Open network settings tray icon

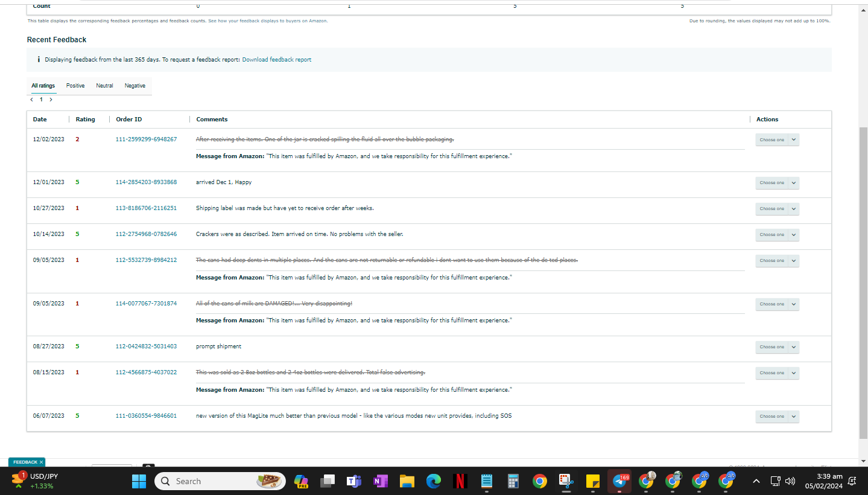(x=776, y=481)
